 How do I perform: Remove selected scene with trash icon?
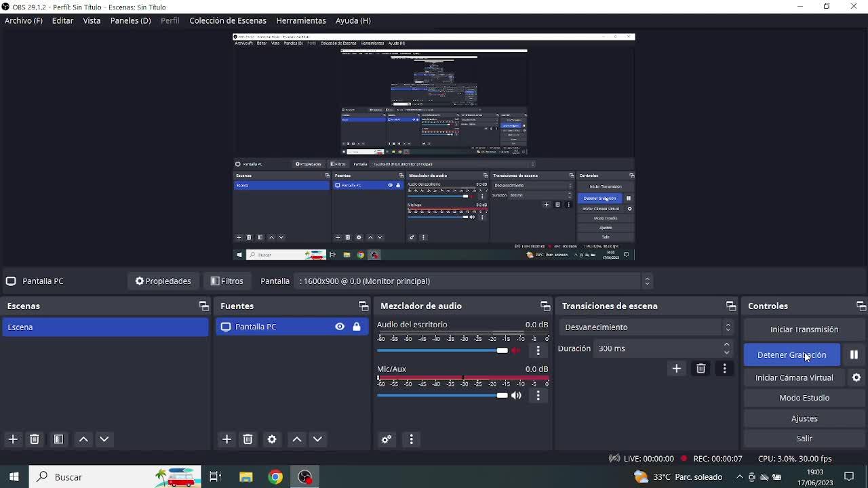click(35, 439)
